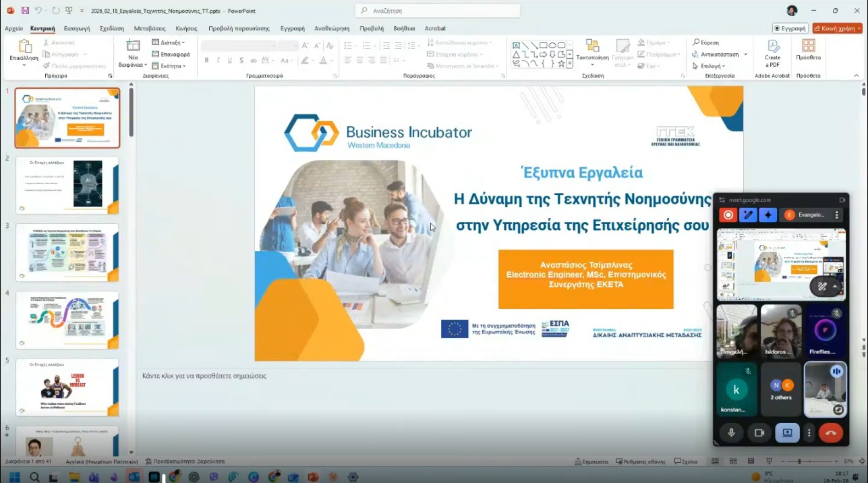Viewport: 868px width, 483px height.
Task: Click the red record button in Meet panel
Action: tap(728, 215)
